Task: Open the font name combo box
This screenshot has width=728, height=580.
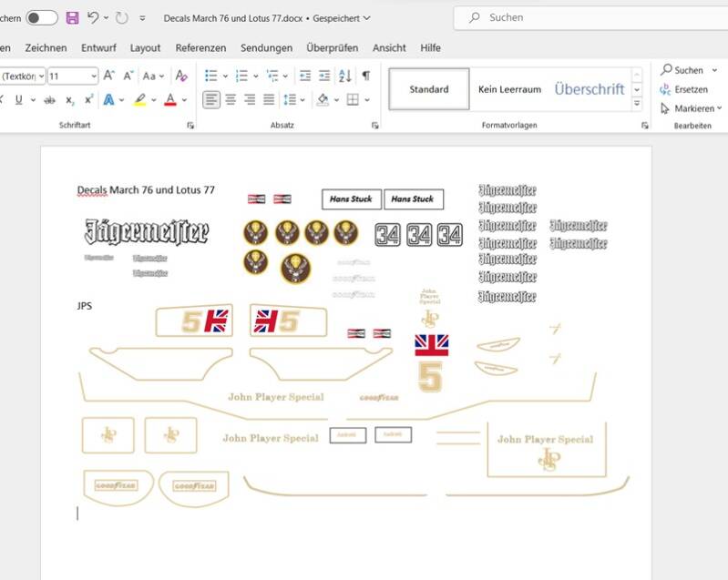Action: (x=22, y=76)
